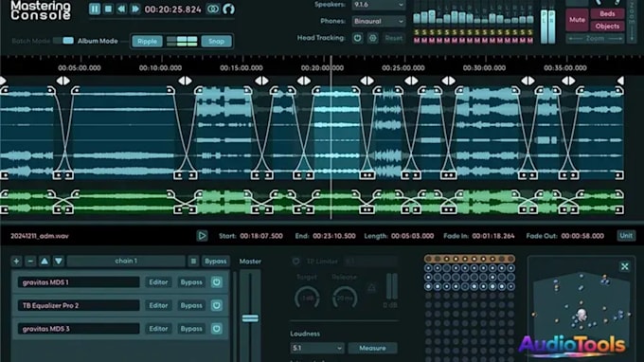The image size is (644, 362).
Task: Toggle power for TB Equalizer Pro 2
Action: (217, 305)
